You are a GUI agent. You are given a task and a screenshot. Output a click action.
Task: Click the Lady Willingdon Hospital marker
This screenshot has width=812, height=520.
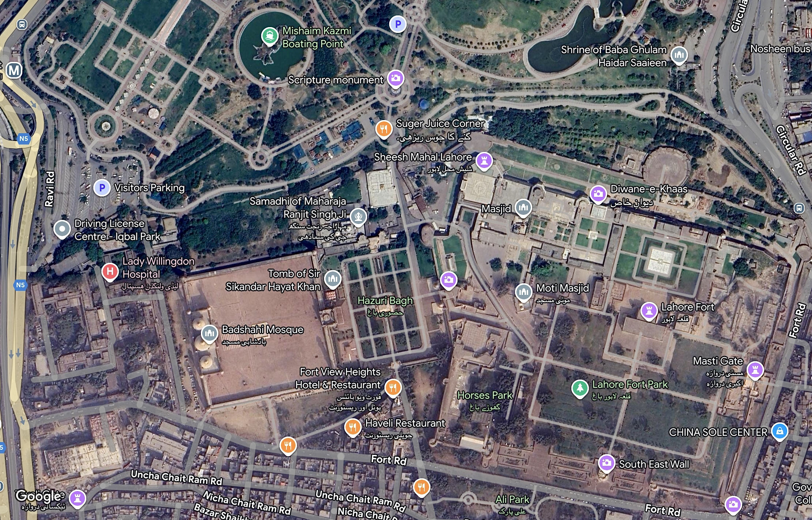(110, 272)
